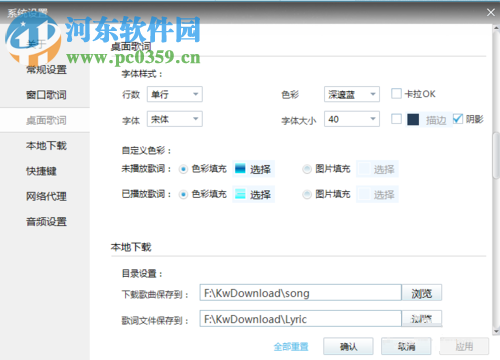Select 图片填充 radio for 未播放歌词

[307, 169]
